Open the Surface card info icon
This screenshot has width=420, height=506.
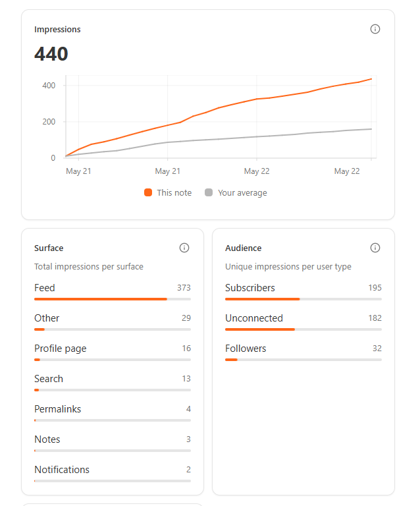184,248
